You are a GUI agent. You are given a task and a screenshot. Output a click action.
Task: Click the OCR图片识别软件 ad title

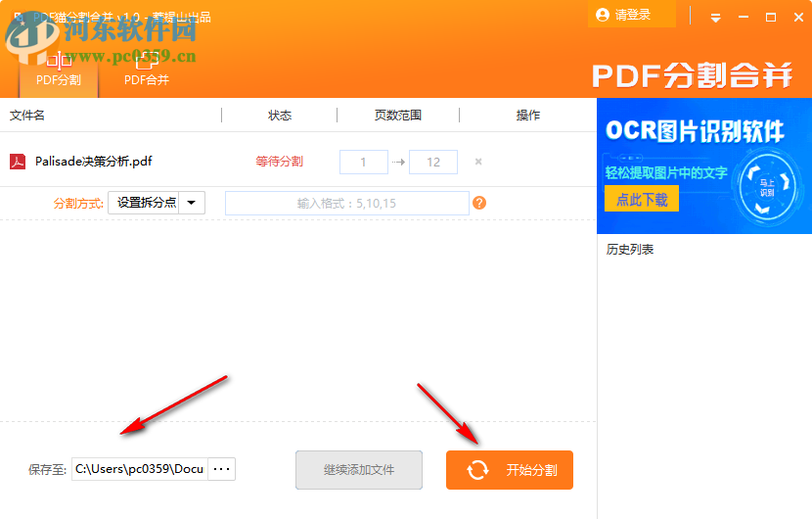pos(695,130)
